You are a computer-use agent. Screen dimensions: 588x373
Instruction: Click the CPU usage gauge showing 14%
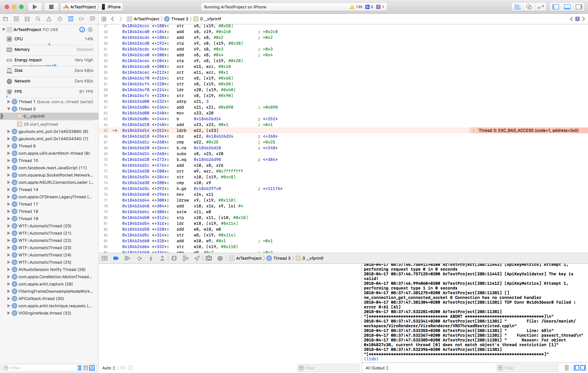click(49, 39)
